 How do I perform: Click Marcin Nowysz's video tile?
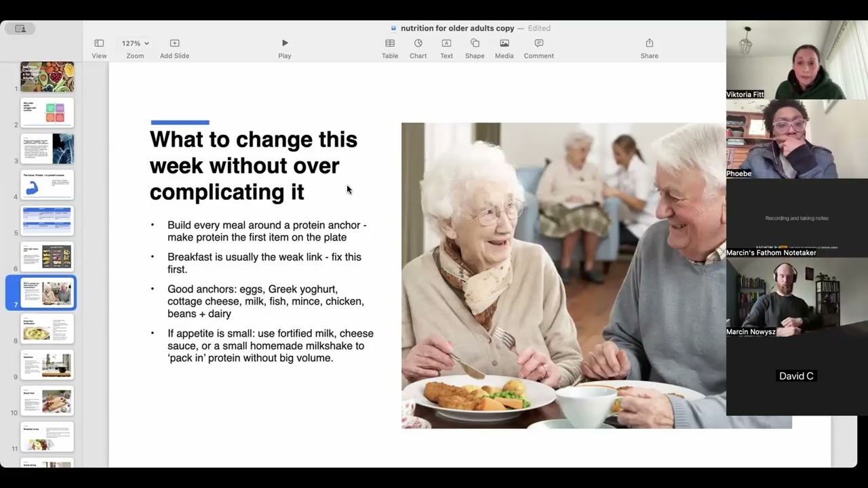797,298
